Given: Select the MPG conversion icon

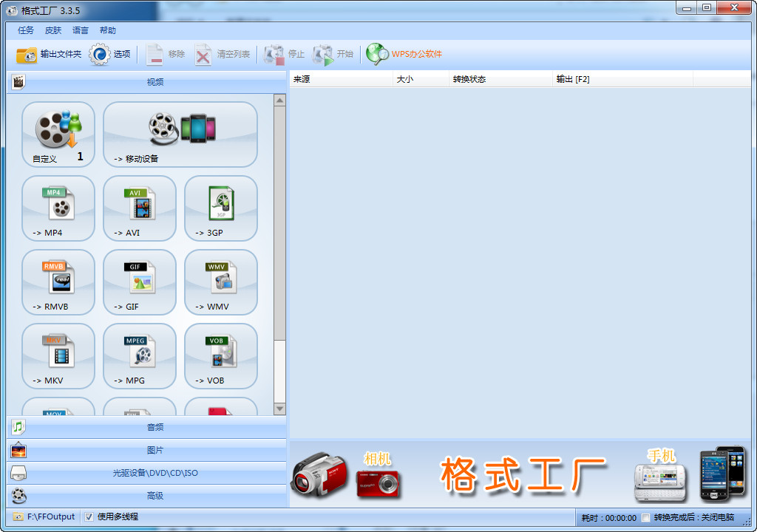Looking at the screenshot, I should tap(140, 356).
